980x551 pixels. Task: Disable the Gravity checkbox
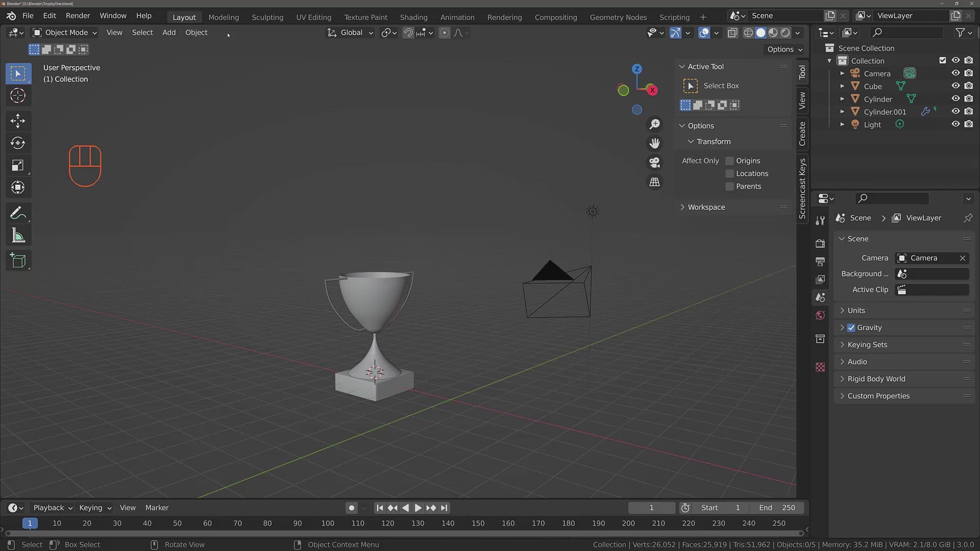pyautogui.click(x=851, y=328)
